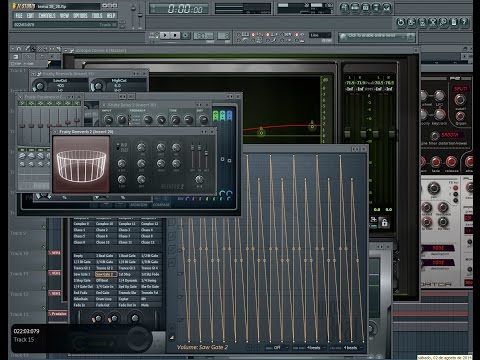Image resolution: width=480 pixels, height=360 pixels.
Task: Click the transport Record button
Action: pyautogui.click(x=186, y=35)
